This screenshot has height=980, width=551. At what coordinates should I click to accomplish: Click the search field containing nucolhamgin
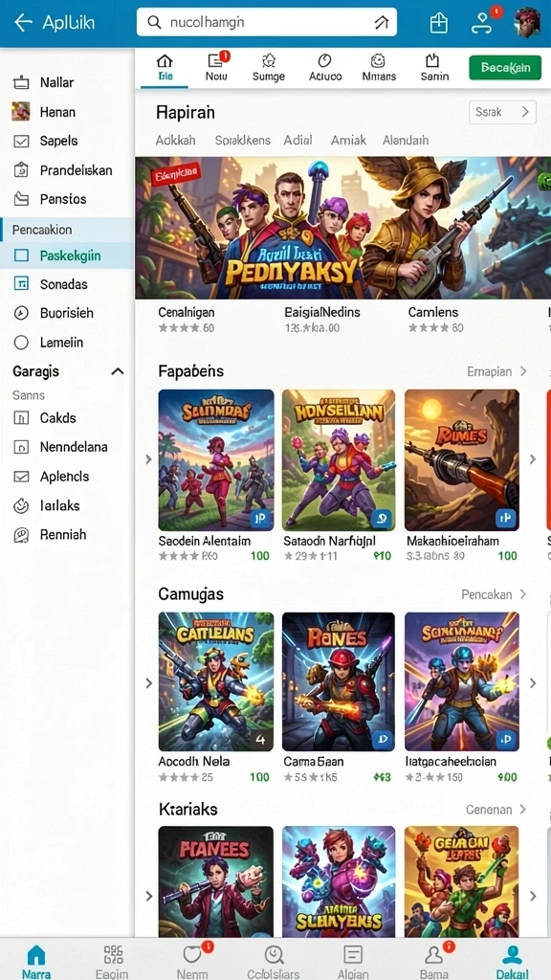click(267, 23)
